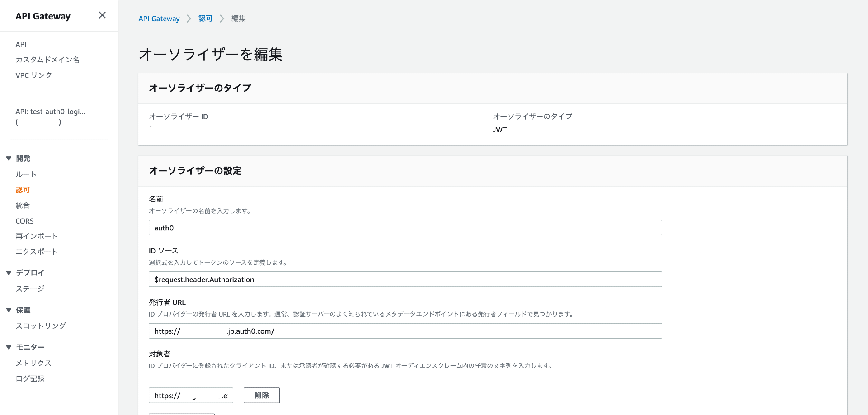Click the 削除 button next to the audience field
Viewport: 868px width, 415px height.
coord(261,395)
